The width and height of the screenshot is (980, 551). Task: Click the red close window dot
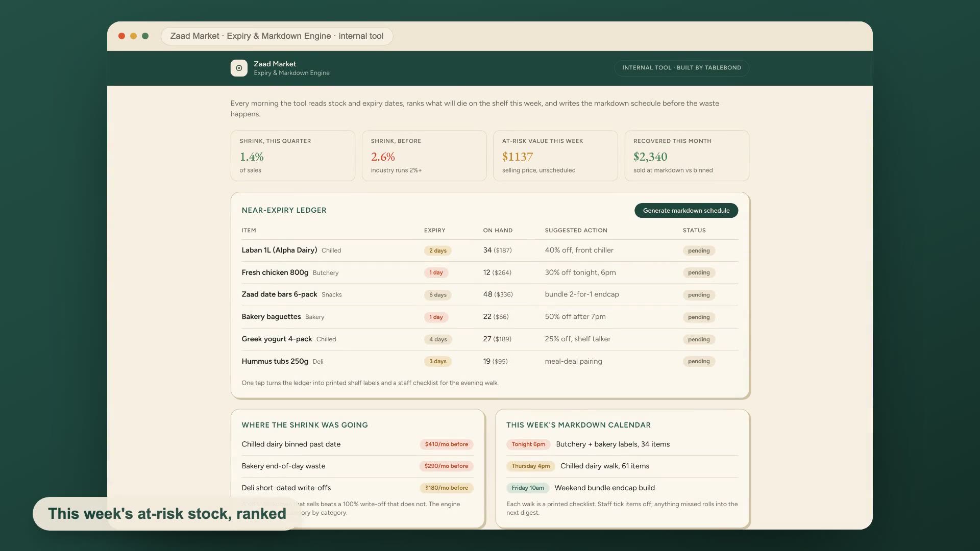click(x=121, y=36)
